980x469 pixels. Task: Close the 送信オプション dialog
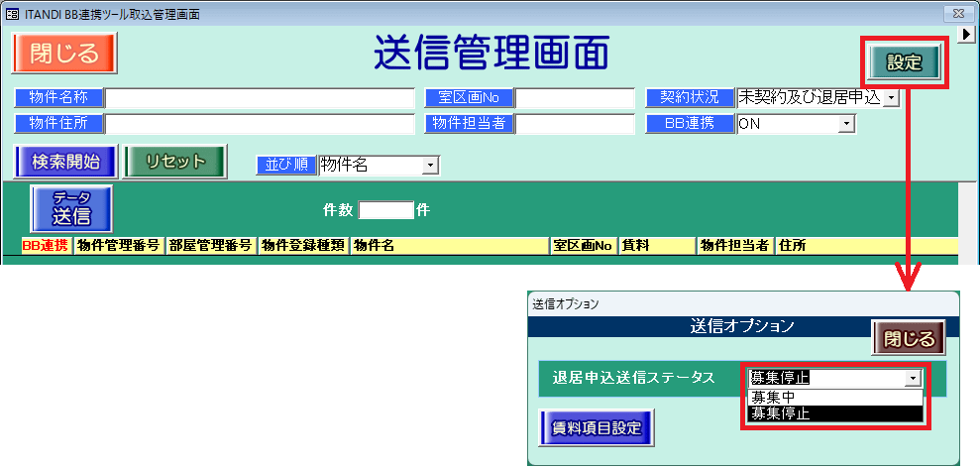(909, 339)
